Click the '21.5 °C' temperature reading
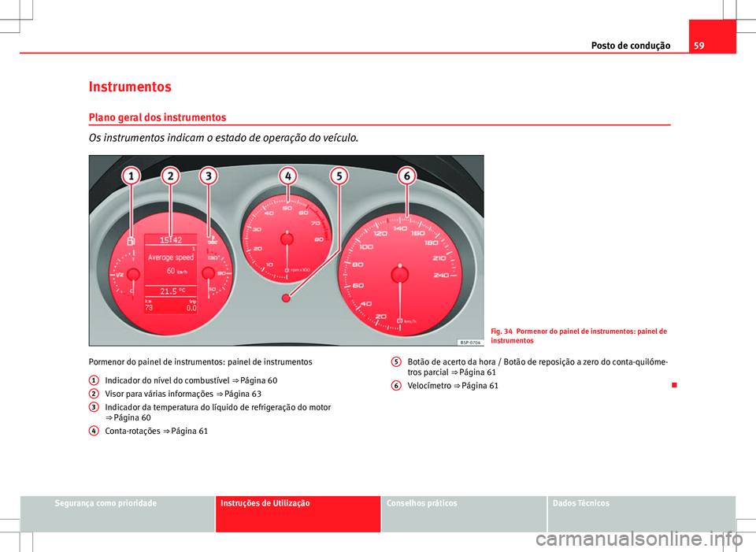Viewport: 756px width, 552px height. (172, 291)
